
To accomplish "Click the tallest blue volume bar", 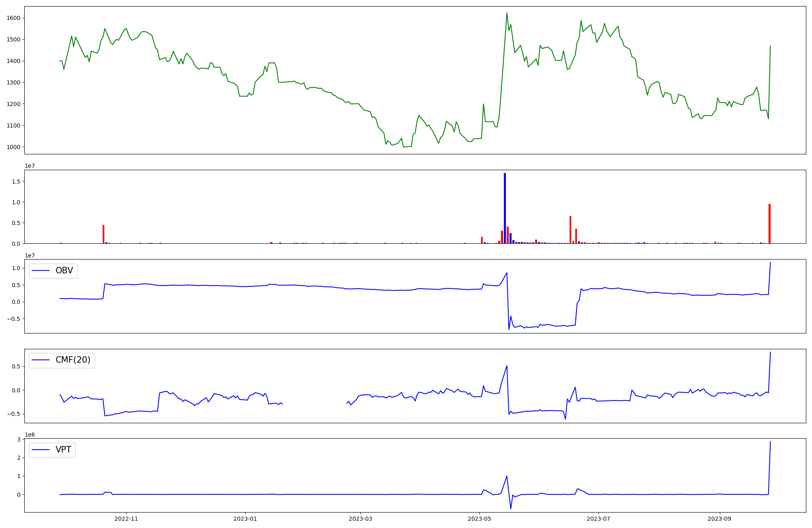I will [505, 208].
